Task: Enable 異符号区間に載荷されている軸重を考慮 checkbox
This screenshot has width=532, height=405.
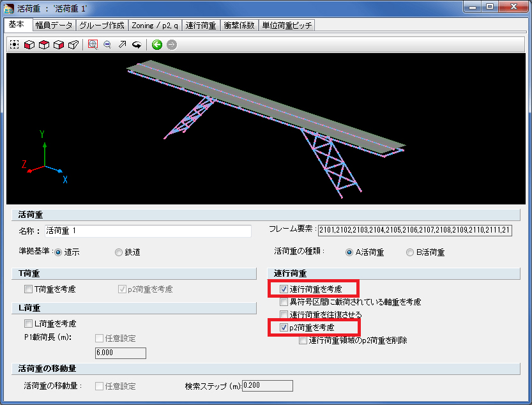Action: point(284,302)
